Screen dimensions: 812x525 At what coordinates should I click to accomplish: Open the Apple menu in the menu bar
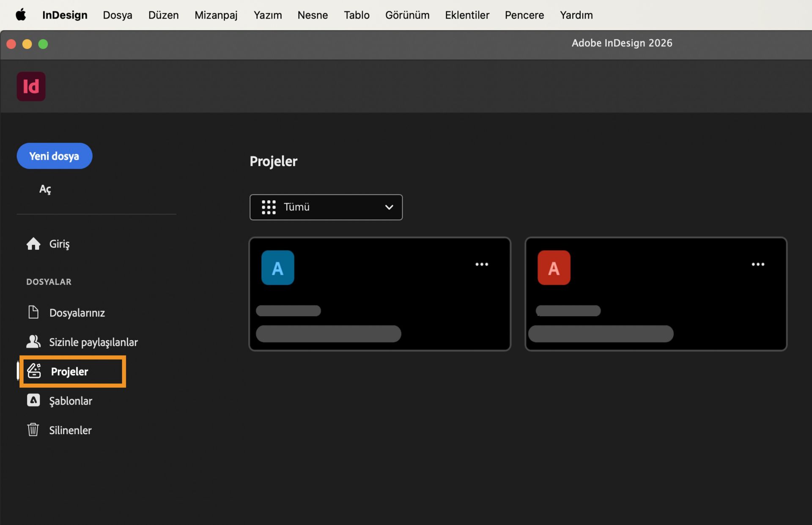point(21,15)
